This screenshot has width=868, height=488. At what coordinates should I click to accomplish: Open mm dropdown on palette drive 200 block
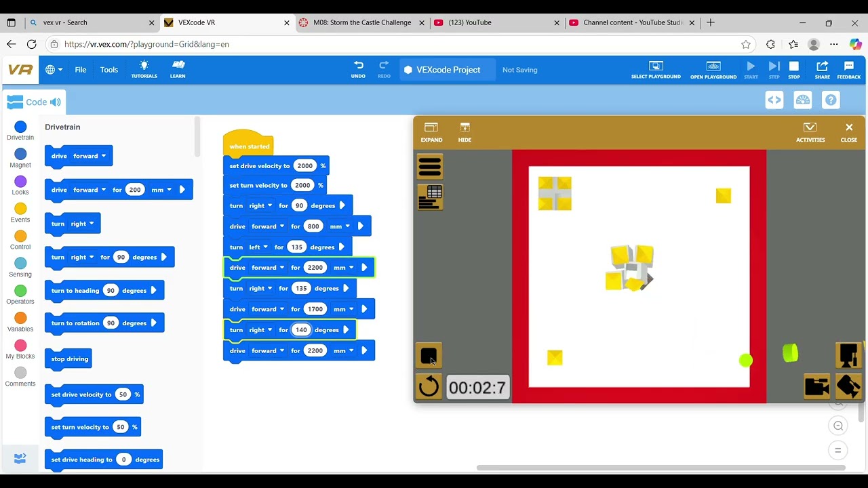(161, 190)
